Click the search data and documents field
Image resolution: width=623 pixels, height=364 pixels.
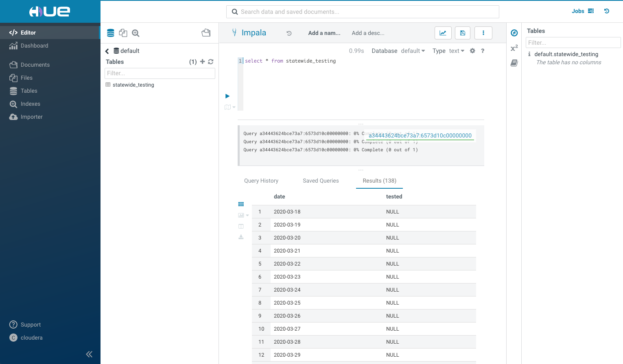point(362,12)
